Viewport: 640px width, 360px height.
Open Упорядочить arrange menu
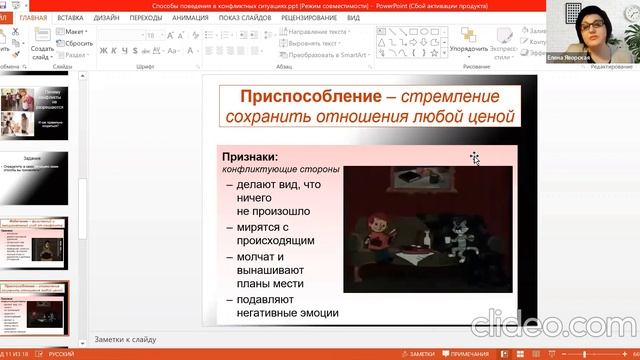(x=469, y=41)
